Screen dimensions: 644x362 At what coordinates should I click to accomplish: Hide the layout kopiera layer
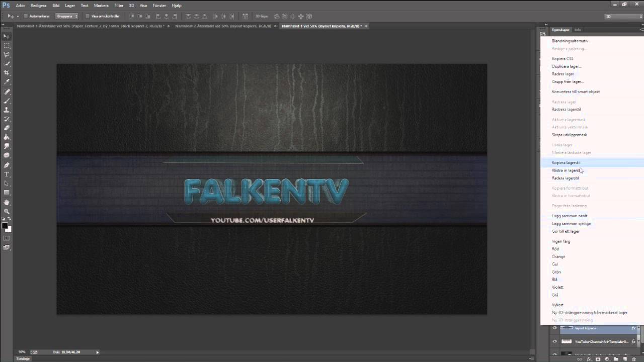[554, 328]
